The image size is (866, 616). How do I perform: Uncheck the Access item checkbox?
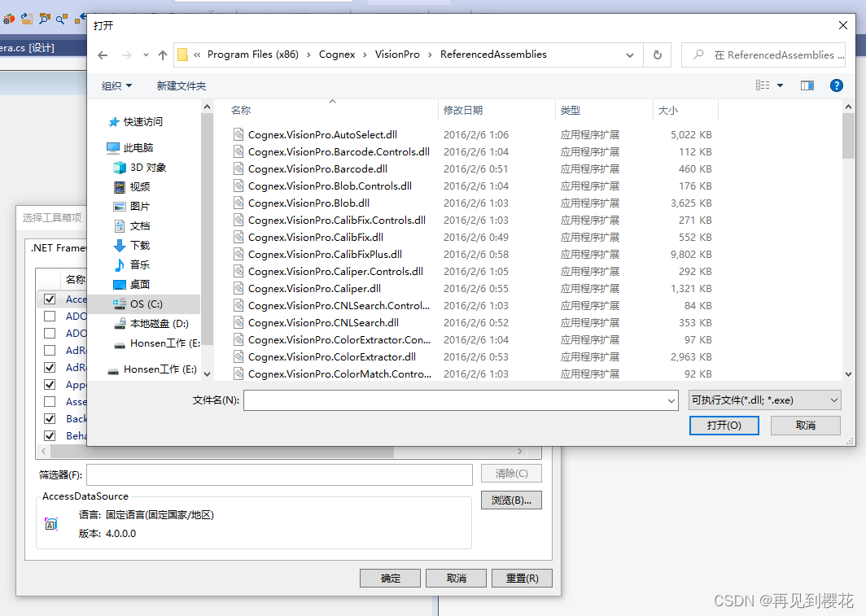(x=50, y=299)
